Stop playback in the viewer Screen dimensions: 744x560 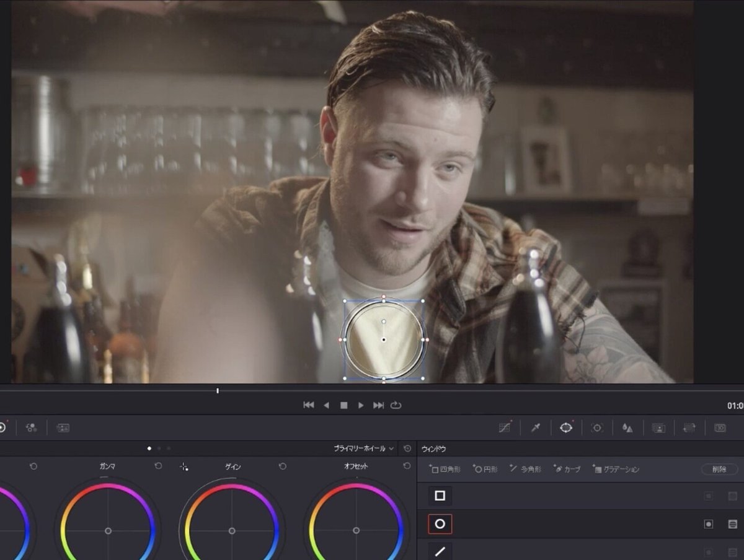(343, 405)
